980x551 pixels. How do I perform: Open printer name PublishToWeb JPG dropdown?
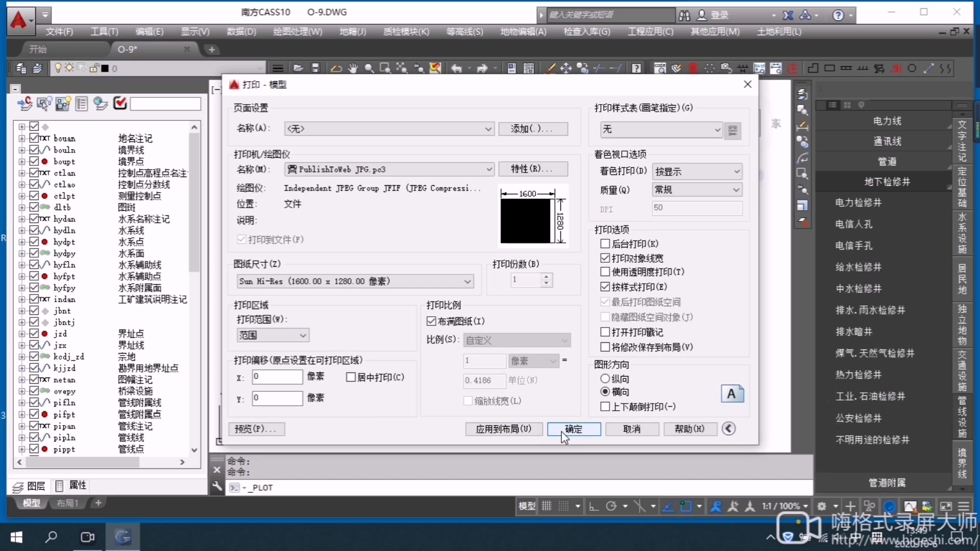click(x=389, y=169)
